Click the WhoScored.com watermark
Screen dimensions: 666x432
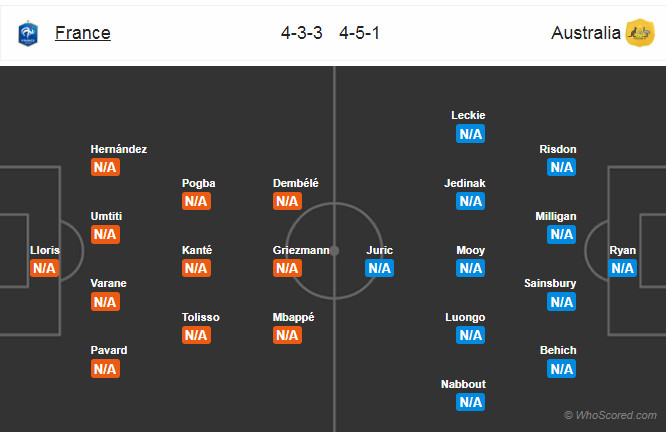pyautogui.click(x=610, y=415)
